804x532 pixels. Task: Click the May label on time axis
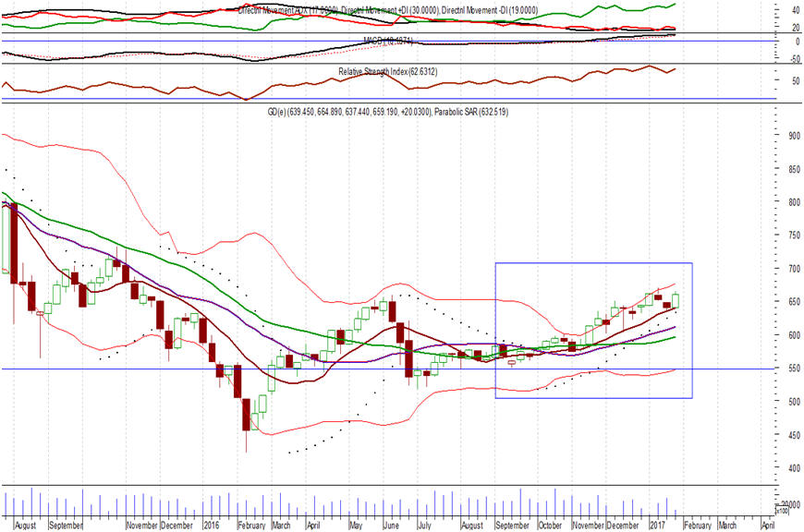[x=356, y=526]
